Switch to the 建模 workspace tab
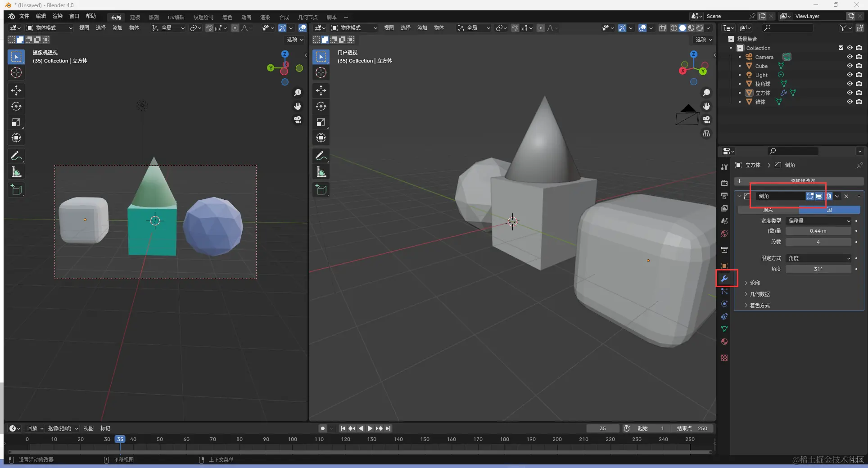Viewport: 868px width, 468px height. click(135, 17)
